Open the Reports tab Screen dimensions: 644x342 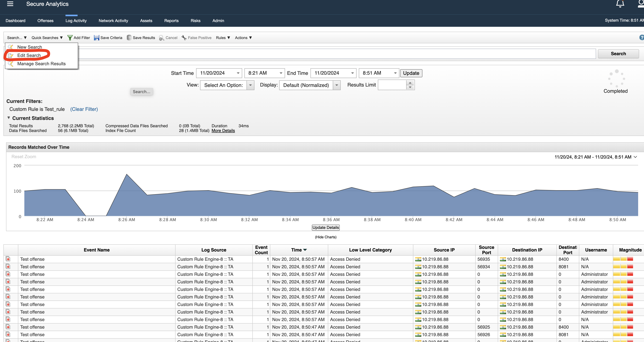[x=171, y=21]
